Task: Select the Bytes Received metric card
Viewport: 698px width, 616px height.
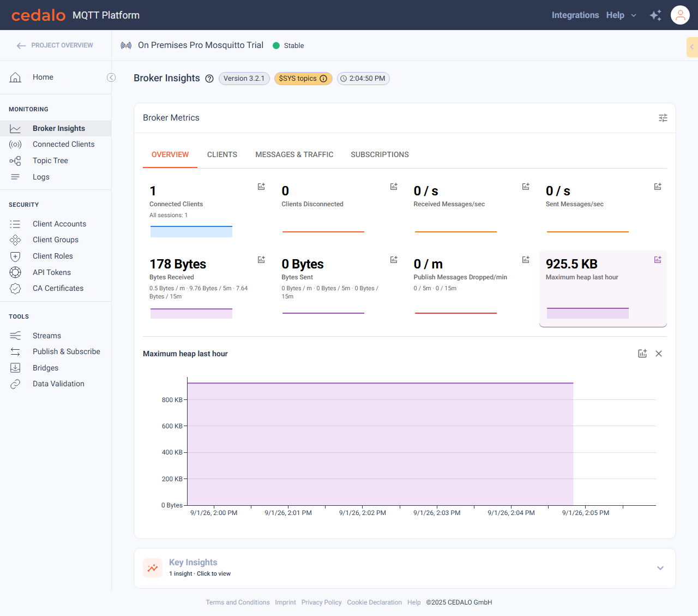Action: pos(207,289)
